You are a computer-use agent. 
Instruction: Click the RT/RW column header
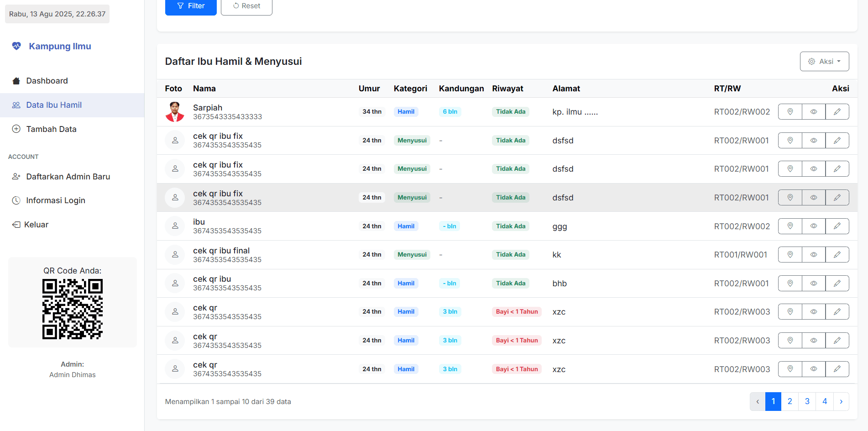[727, 89]
